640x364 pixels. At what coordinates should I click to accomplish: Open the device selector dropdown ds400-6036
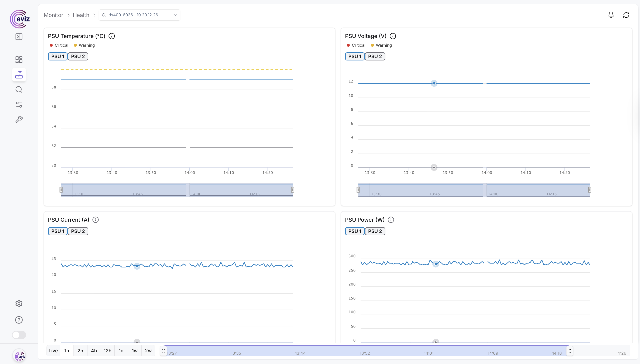point(139,15)
